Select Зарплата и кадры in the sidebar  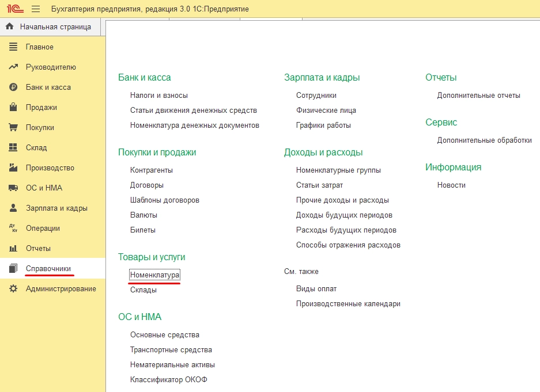point(56,208)
